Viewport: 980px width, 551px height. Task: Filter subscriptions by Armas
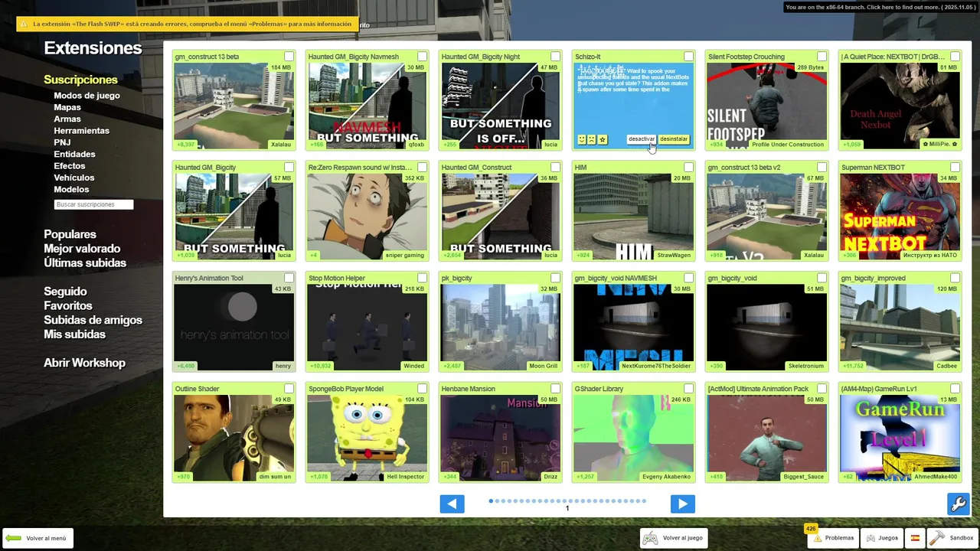point(67,119)
